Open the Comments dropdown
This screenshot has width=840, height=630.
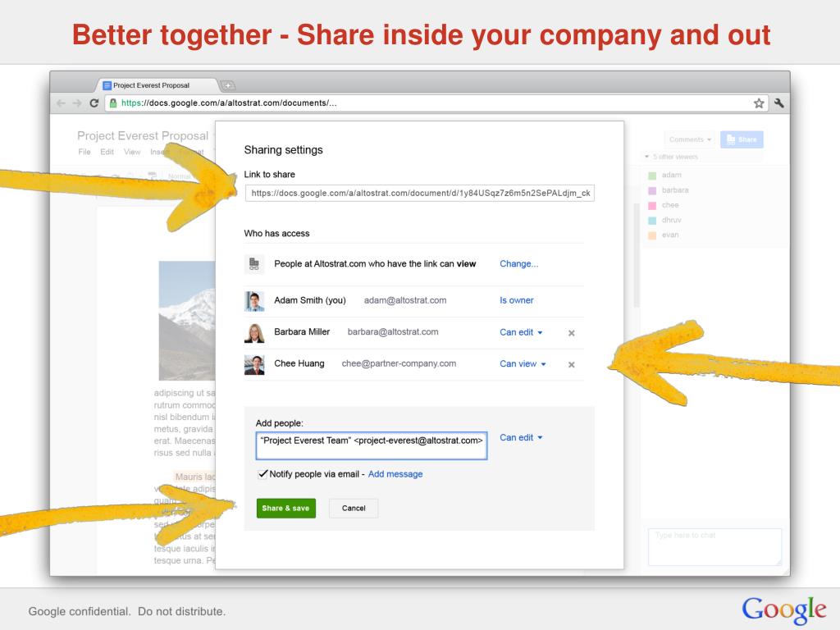click(x=690, y=139)
